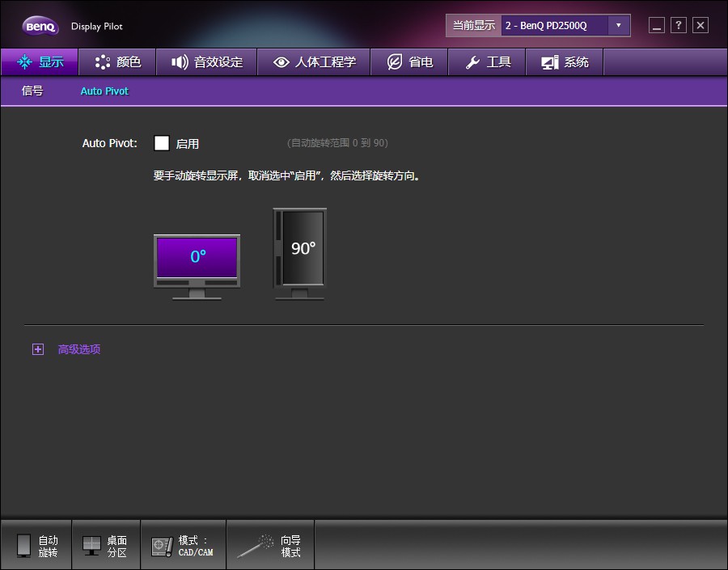Click the dots palette icon on 颜色
The image size is (728, 570).
pyautogui.click(x=103, y=61)
